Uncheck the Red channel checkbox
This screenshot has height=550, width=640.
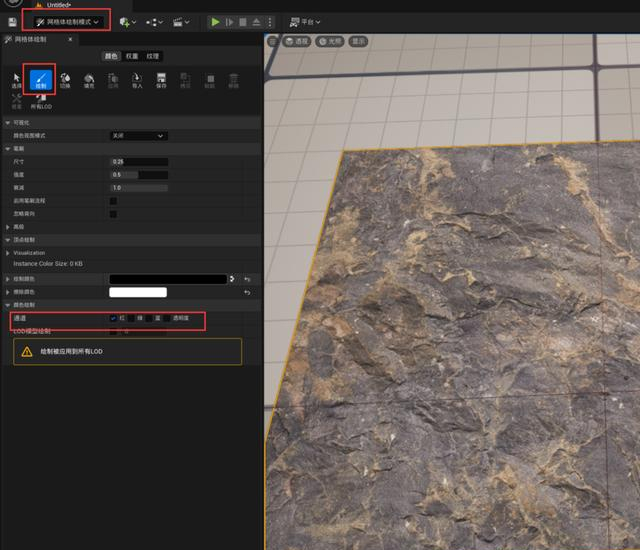(x=113, y=318)
